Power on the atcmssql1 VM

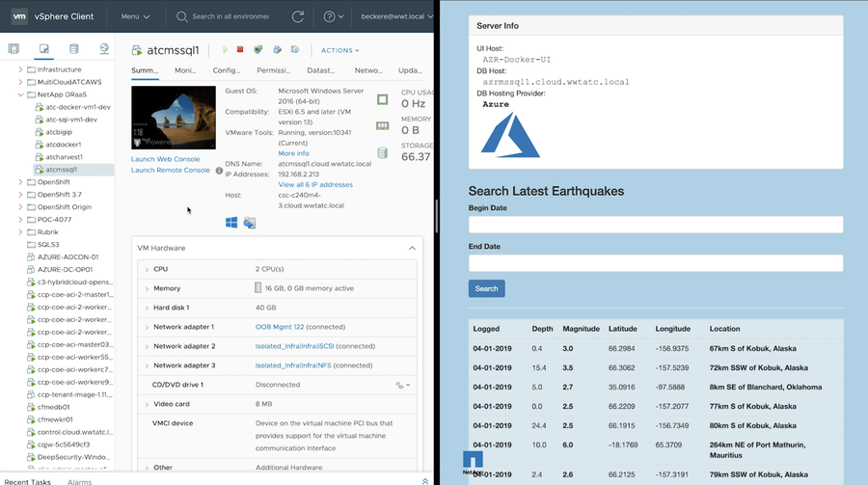coord(225,50)
